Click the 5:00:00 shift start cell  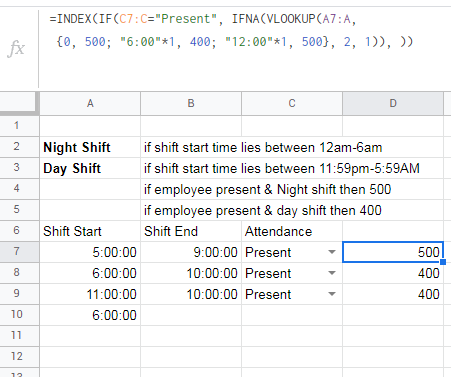(90, 252)
